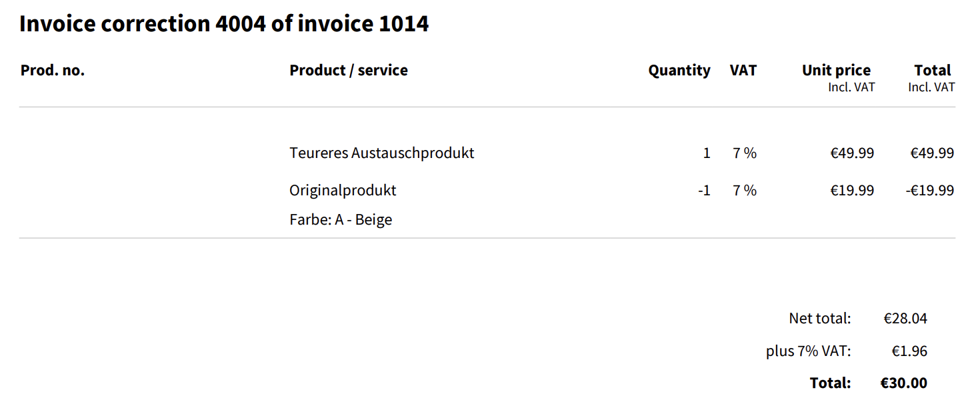
Task: Select the 7 % VAT rate of Originalprodukt
Action: click(745, 191)
